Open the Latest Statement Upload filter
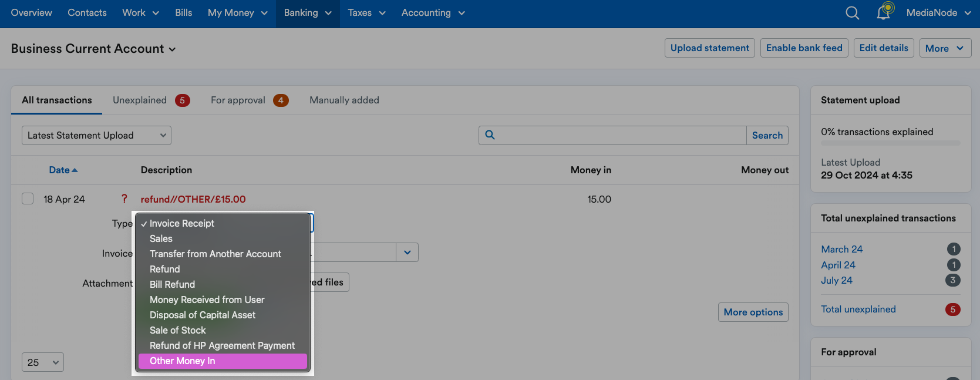This screenshot has width=980, height=380. coord(96,135)
